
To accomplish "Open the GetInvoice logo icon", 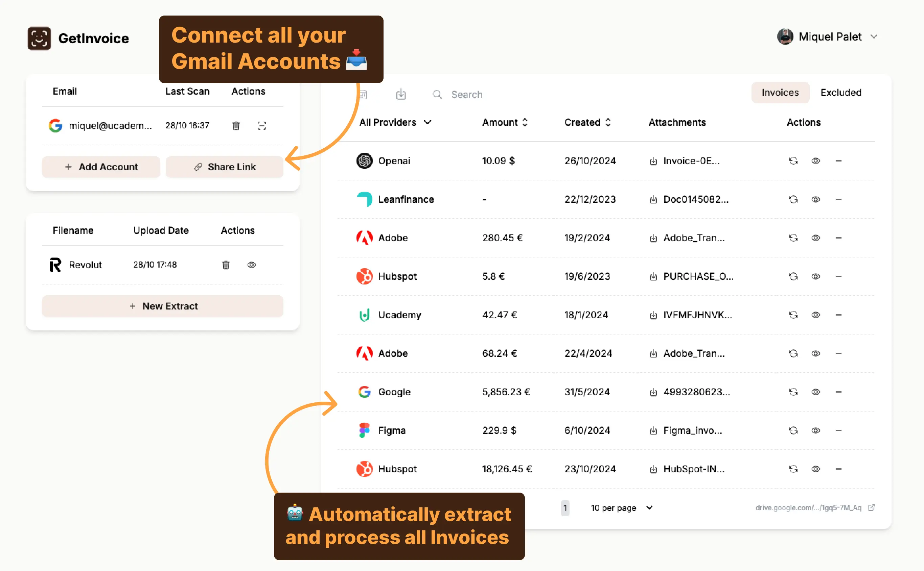I will 39,38.
